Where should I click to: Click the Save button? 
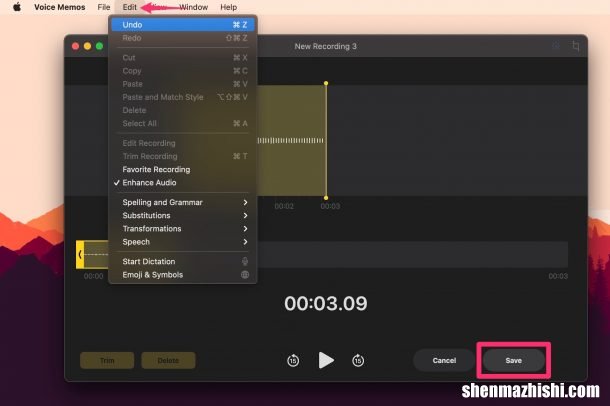point(514,360)
